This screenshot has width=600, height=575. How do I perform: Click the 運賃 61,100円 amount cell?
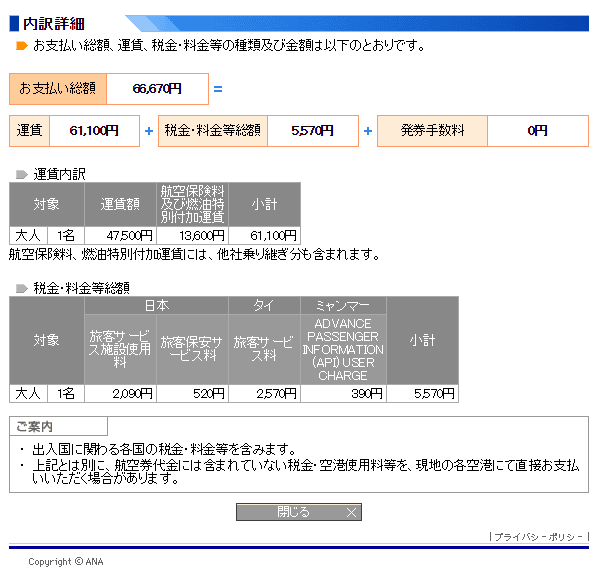pos(94,131)
